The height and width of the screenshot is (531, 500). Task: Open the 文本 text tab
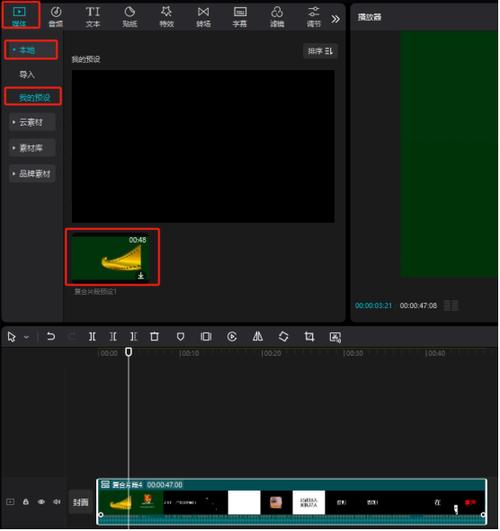point(93,16)
